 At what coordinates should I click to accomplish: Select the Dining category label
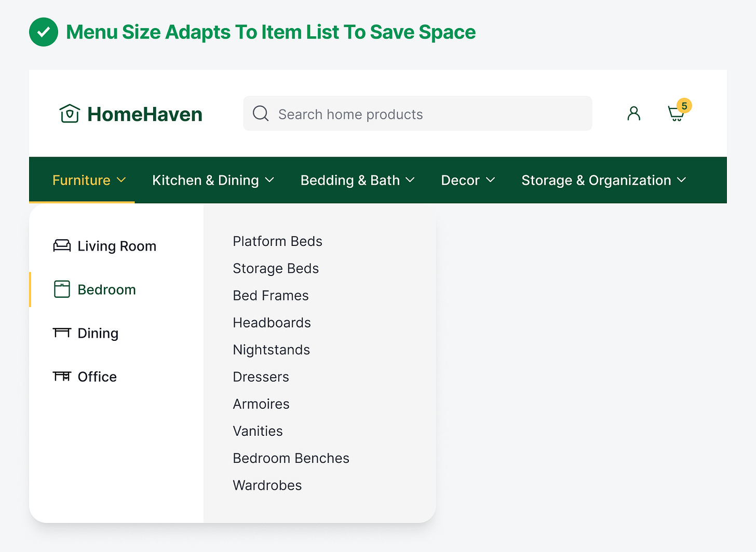tap(98, 333)
